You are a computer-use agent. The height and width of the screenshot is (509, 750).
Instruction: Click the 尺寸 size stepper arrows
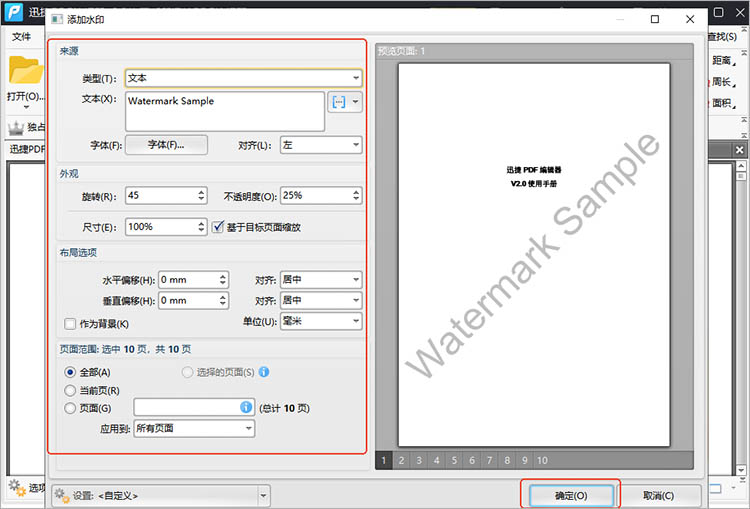201,227
